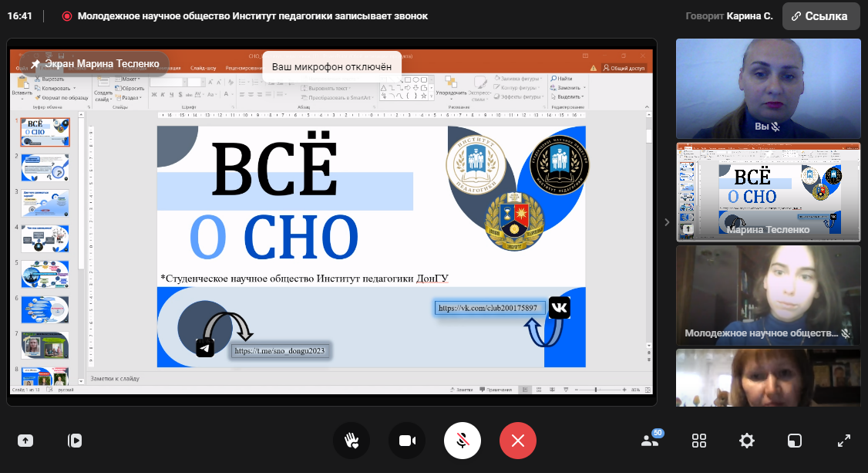Toggle underline Ч formatting
The width and height of the screenshot is (868, 473).
tap(172, 95)
